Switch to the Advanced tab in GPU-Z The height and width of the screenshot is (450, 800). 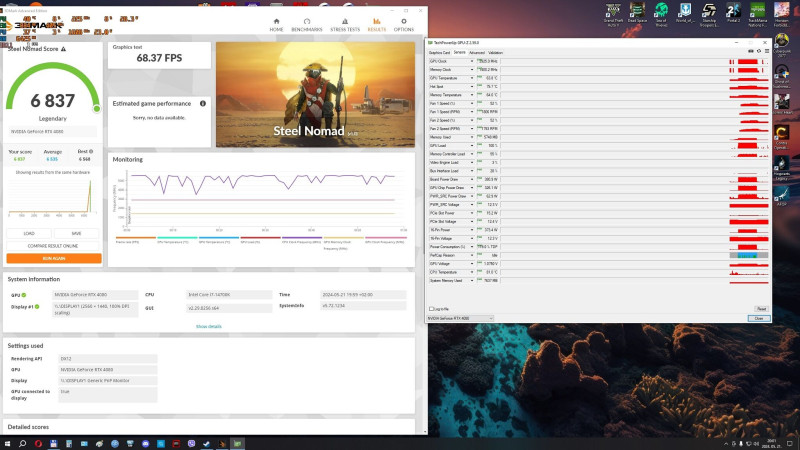point(477,53)
